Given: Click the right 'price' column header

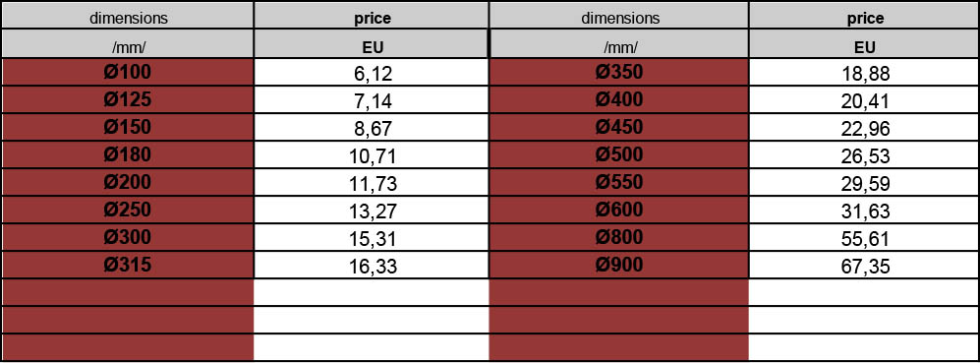Looking at the screenshot, I should click(864, 15).
